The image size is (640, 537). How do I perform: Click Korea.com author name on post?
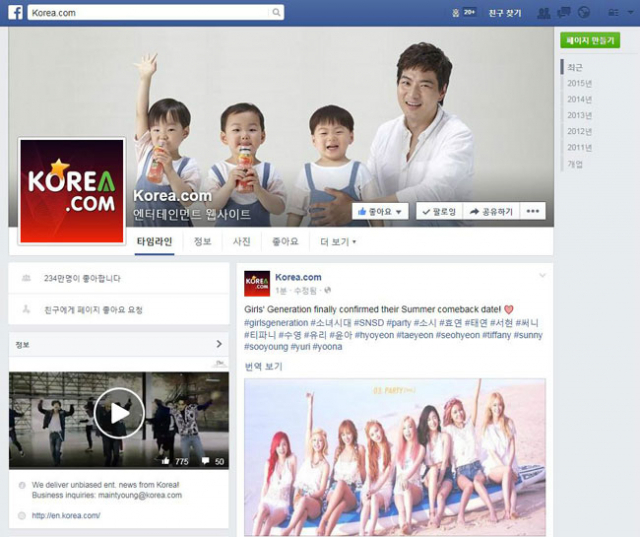pos(298,277)
